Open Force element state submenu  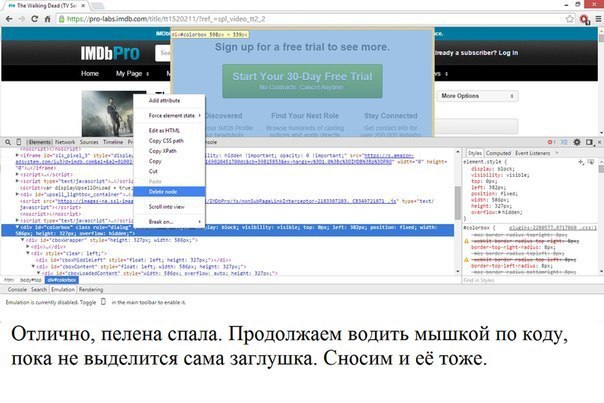pos(169,116)
